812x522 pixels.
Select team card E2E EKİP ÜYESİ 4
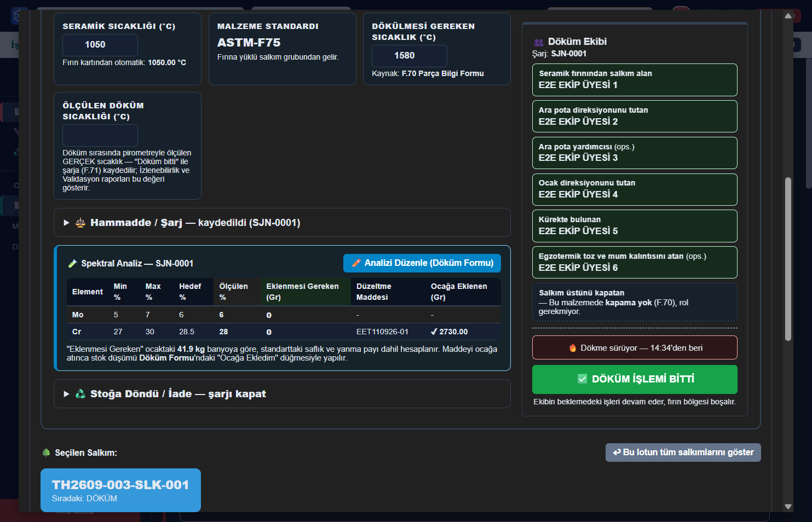click(635, 189)
